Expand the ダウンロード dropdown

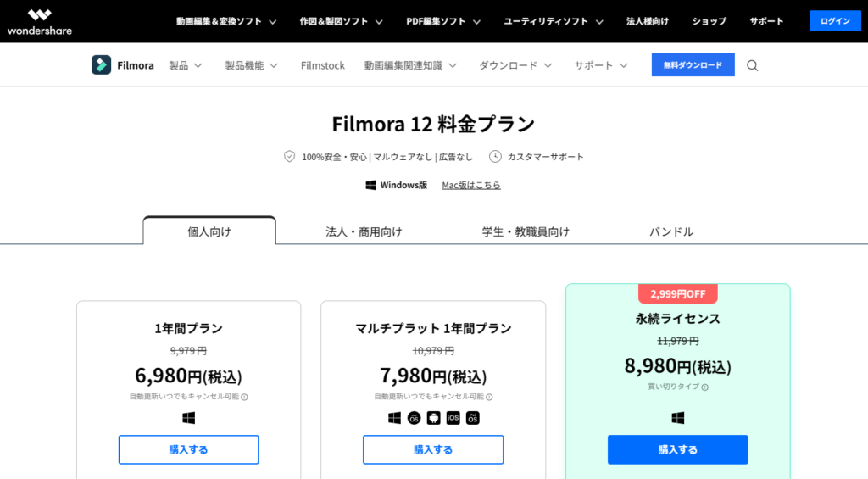coord(515,65)
